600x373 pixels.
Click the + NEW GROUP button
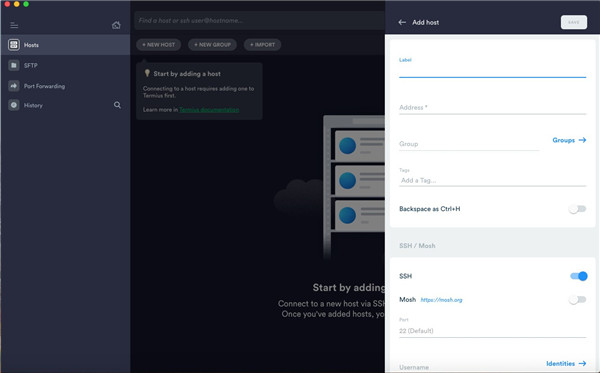212,45
